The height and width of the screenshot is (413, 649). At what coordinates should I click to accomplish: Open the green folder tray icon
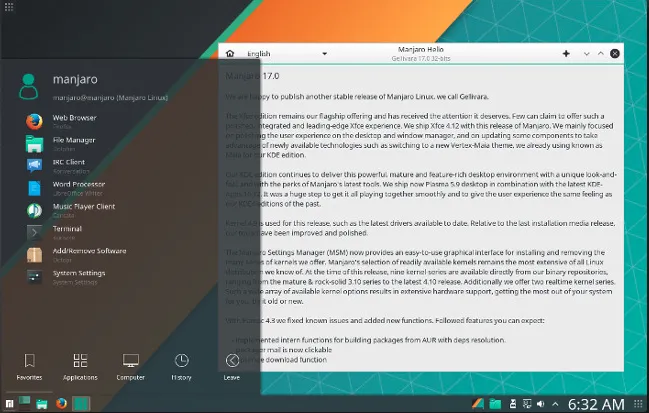(495, 403)
